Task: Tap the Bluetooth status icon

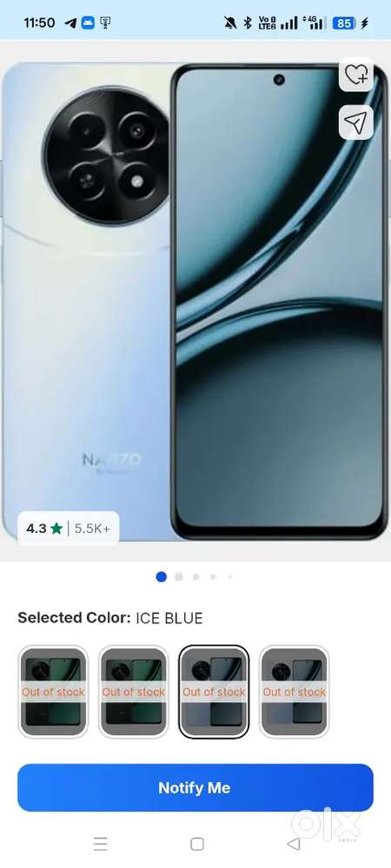Action: pyautogui.click(x=248, y=23)
